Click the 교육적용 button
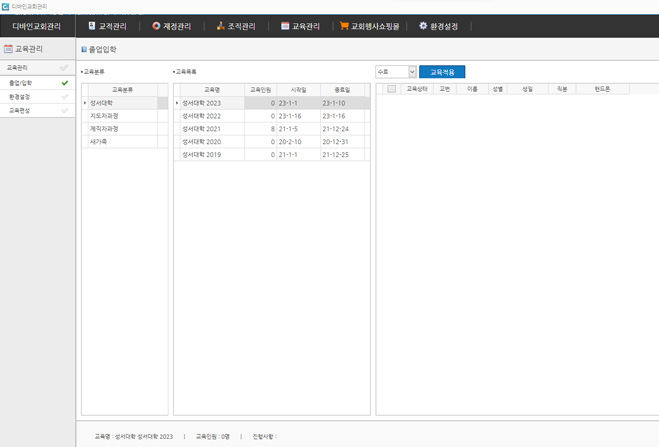 click(x=442, y=72)
